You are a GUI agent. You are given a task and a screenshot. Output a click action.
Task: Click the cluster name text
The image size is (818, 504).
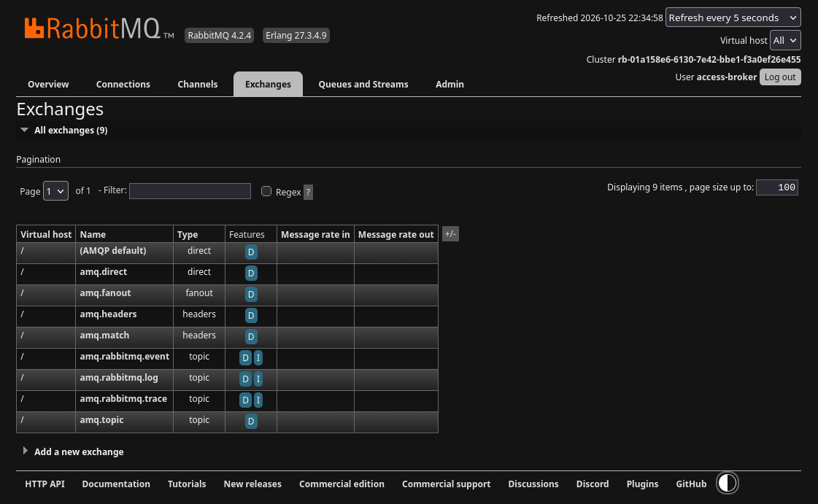click(x=709, y=59)
